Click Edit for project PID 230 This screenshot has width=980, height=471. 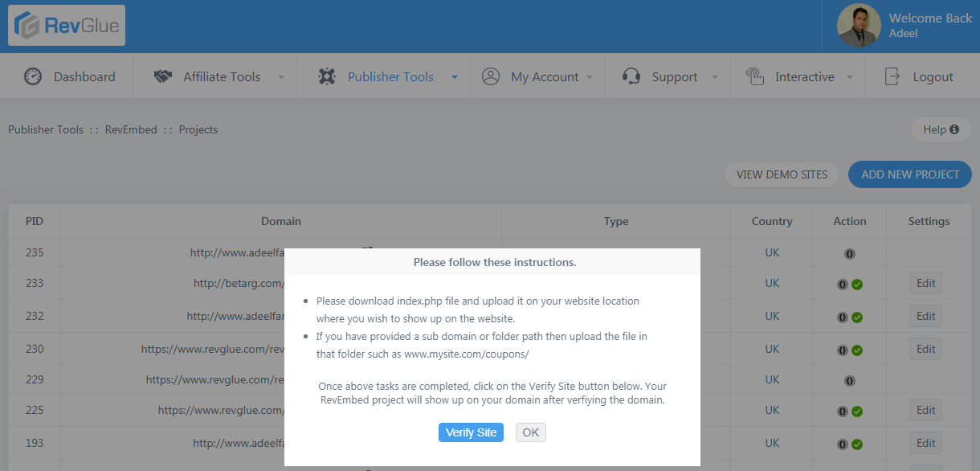[x=926, y=349]
